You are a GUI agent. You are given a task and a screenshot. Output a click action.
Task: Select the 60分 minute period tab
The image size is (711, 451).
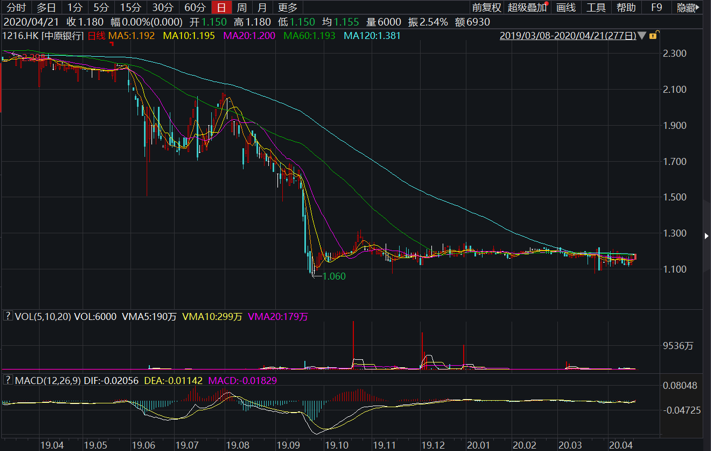click(194, 8)
